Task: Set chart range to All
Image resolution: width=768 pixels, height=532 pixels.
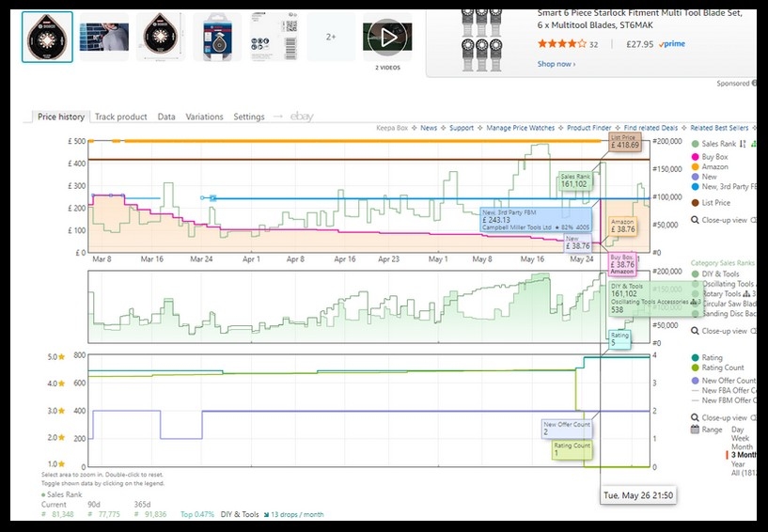Action: pyautogui.click(x=744, y=473)
